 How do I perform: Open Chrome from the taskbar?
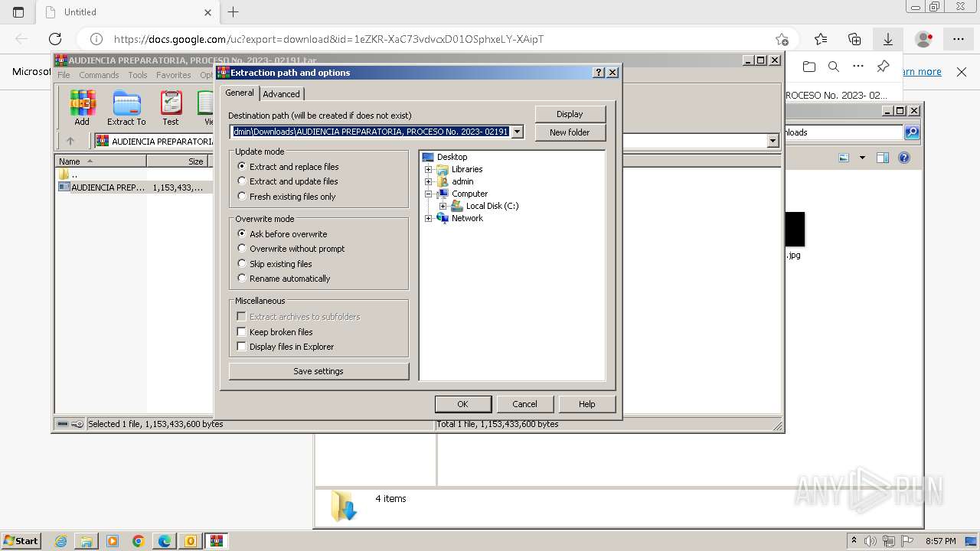[x=139, y=541]
